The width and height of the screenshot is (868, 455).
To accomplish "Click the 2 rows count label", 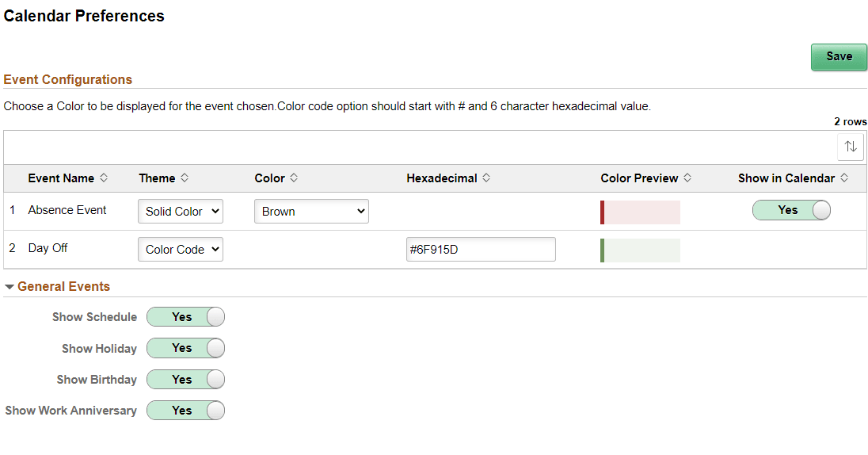I will pyautogui.click(x=851, y=121).
